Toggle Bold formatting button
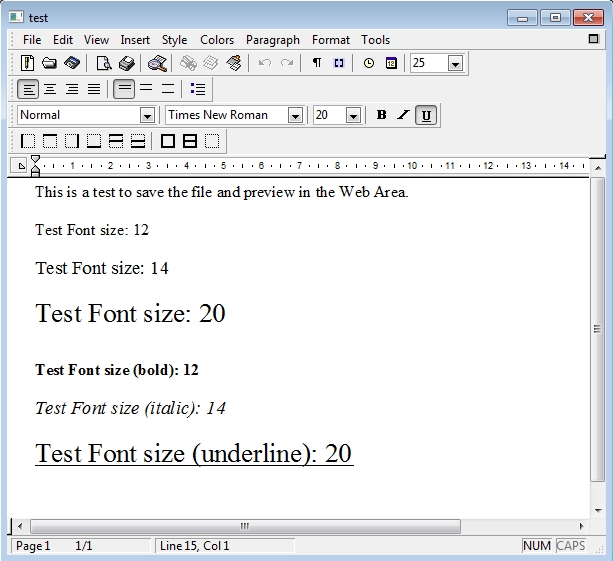This screenshot has height=561, width=613. (x=381, y=115)
